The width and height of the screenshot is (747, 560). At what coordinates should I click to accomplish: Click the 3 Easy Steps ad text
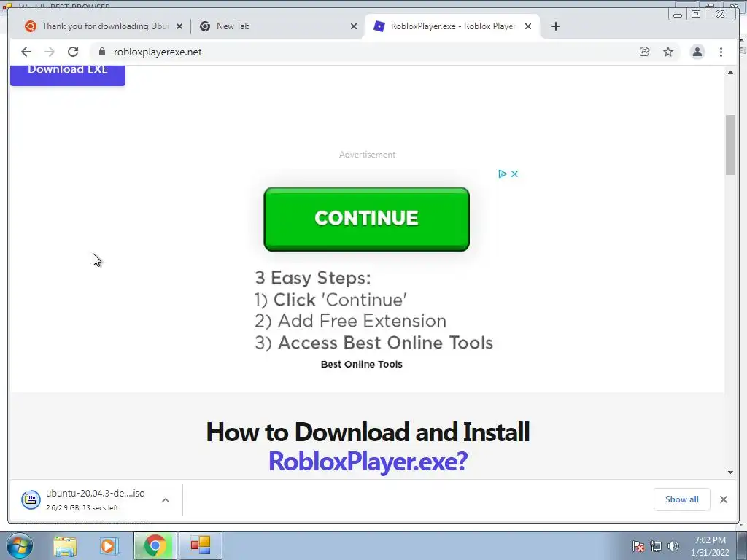312,278
